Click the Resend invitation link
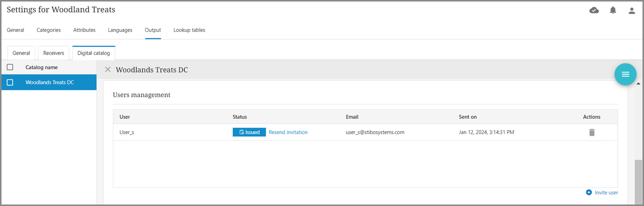644x206 pixels. click(x=288, y=132)
